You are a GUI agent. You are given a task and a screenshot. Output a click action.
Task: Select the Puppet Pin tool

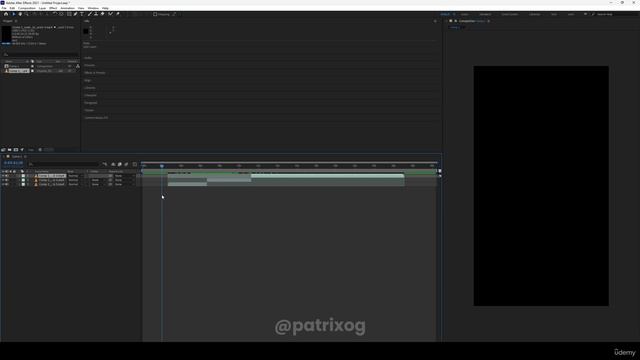pyautogui.click(x=118, y=14)
